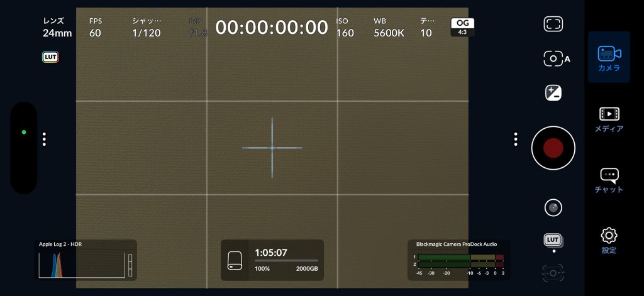644x296 pixels.
Task: Tap the dimmed stabilization icon at bottom
Action: coord(553,272)
